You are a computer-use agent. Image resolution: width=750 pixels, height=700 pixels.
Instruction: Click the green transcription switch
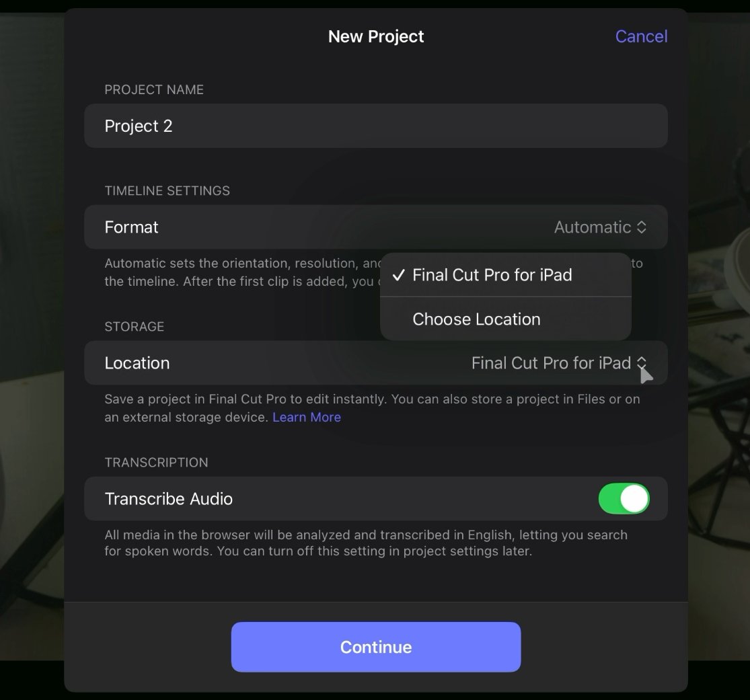click(624, 498)
